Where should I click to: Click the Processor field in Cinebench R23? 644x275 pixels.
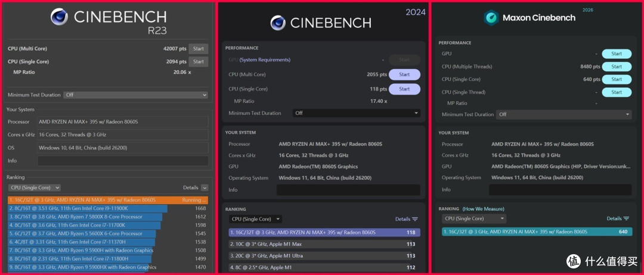point(123,121)
